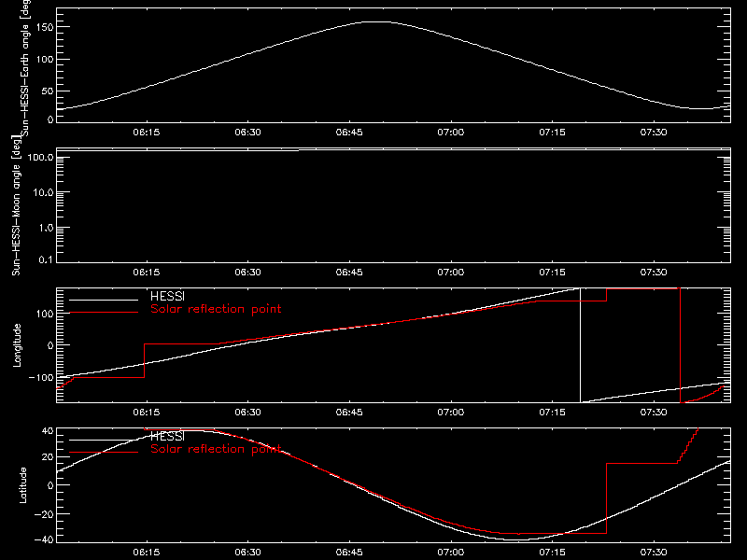Choose 07:30 time label under Longitude plot

click(654, 413)
